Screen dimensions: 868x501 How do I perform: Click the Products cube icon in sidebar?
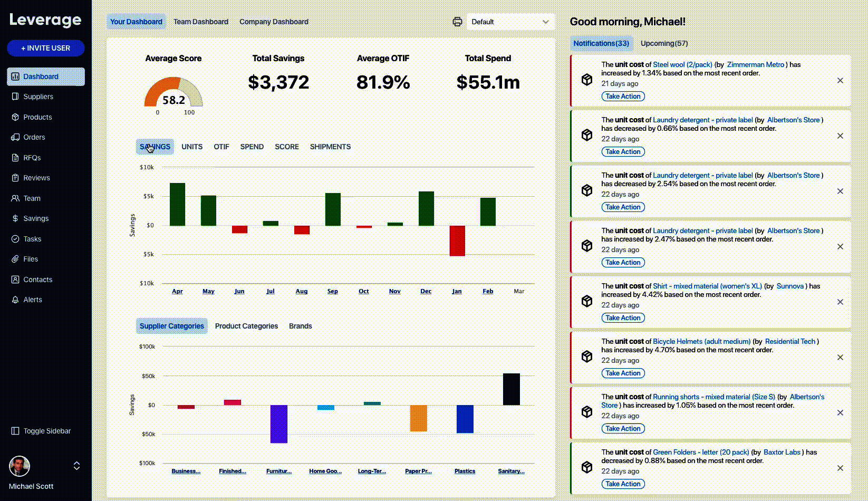click(x=15, y=117)
